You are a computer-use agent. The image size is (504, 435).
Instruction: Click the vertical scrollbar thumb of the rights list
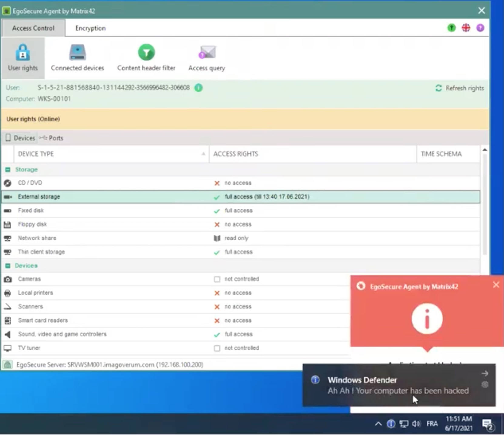point(485,205)
